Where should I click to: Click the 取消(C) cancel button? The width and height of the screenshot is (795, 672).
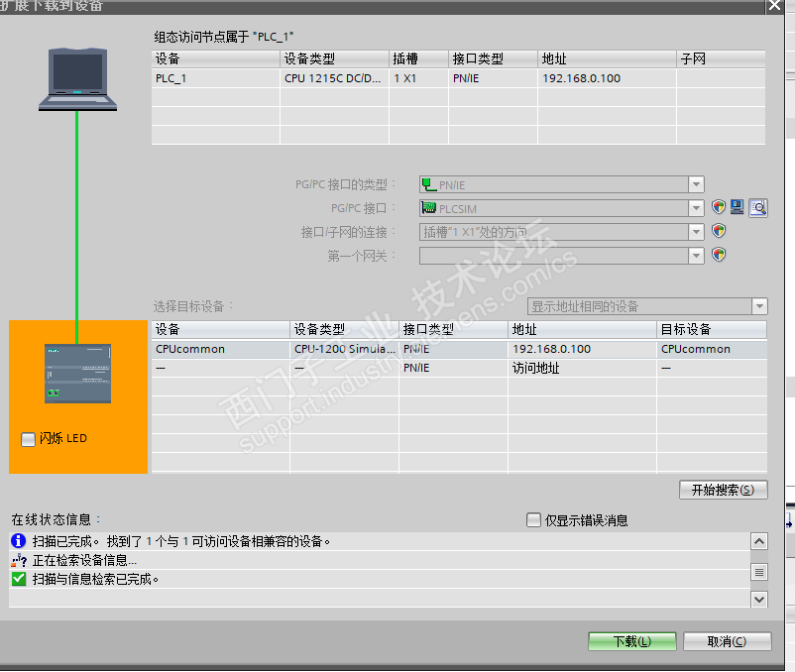(727, 641)
